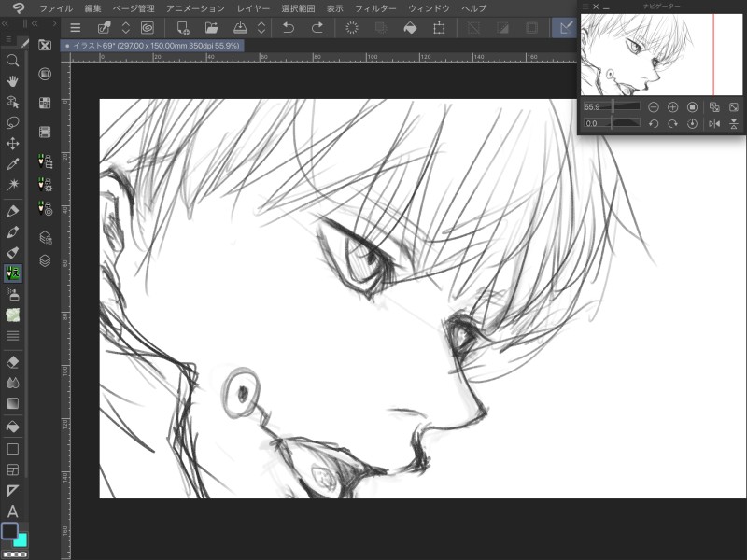This screenshot has height=560, width=747.
Task: Open the アニメーション menu
Action: click(x=195, y=8)
